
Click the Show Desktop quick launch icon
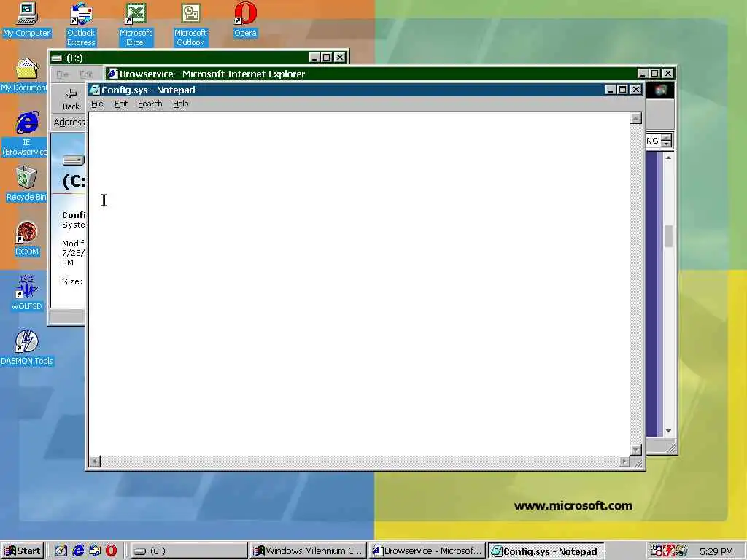tap(61, 551)
